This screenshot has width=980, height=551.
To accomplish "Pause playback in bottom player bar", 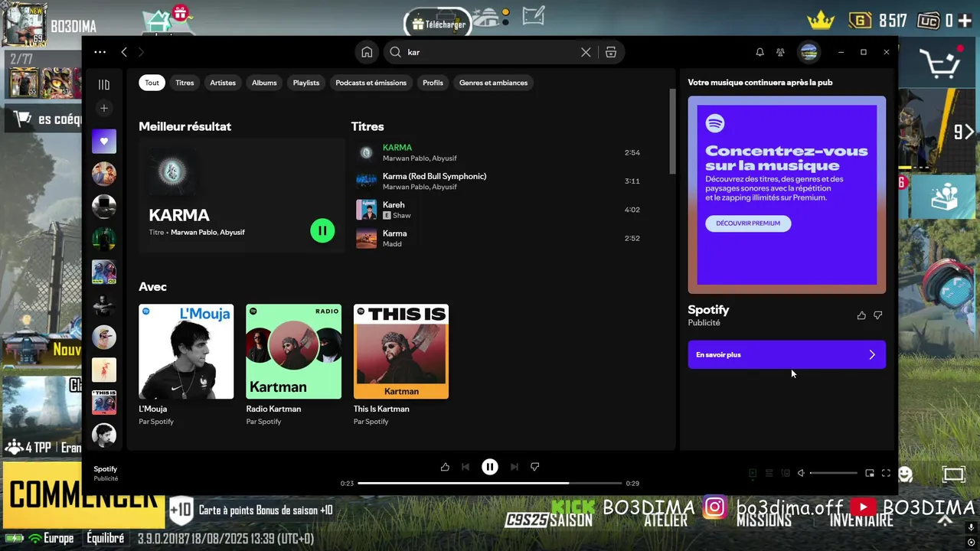I will 490,467.
